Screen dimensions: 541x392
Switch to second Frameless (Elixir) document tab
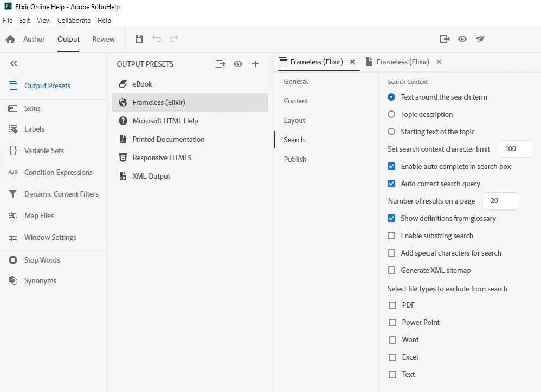click(397, 62)
